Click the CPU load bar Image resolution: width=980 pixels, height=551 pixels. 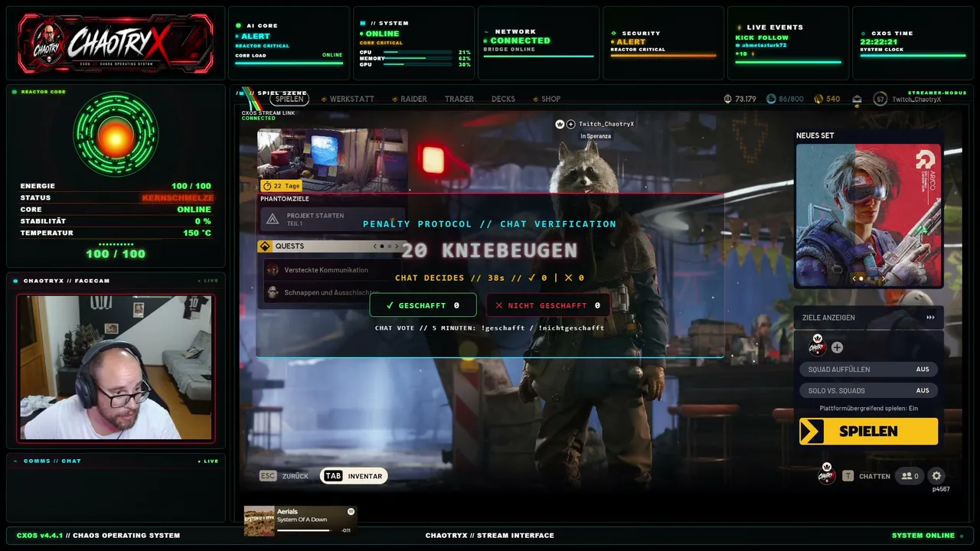point(416,52)
